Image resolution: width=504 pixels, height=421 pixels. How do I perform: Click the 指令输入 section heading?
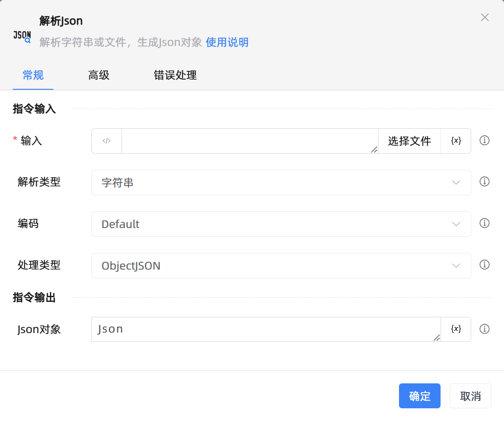coord(35,109)
